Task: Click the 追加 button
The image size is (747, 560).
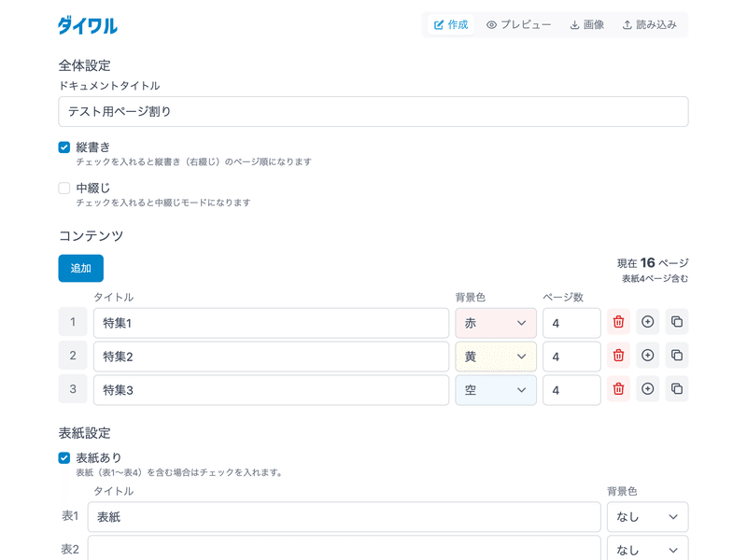Action: [81, 268]
